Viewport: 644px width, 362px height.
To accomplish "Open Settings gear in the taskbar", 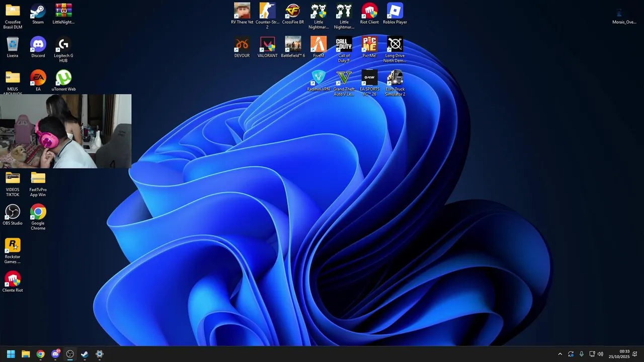I will 100,354.
